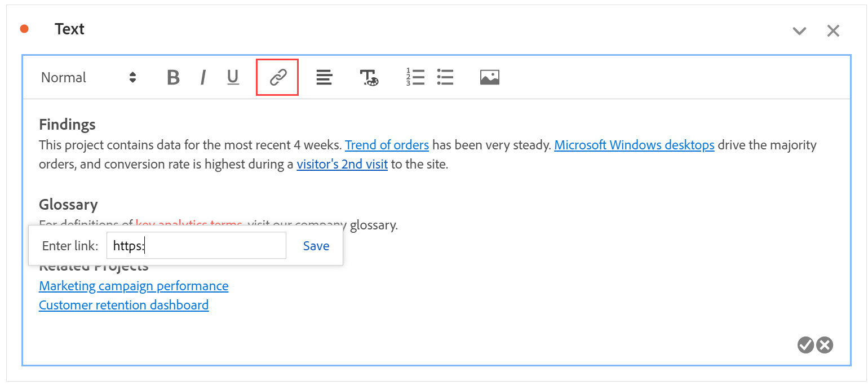Open Customer retention dashboard link
Image resolution: width=868 pixels, height=385 pixels.
tap(123, 305)
